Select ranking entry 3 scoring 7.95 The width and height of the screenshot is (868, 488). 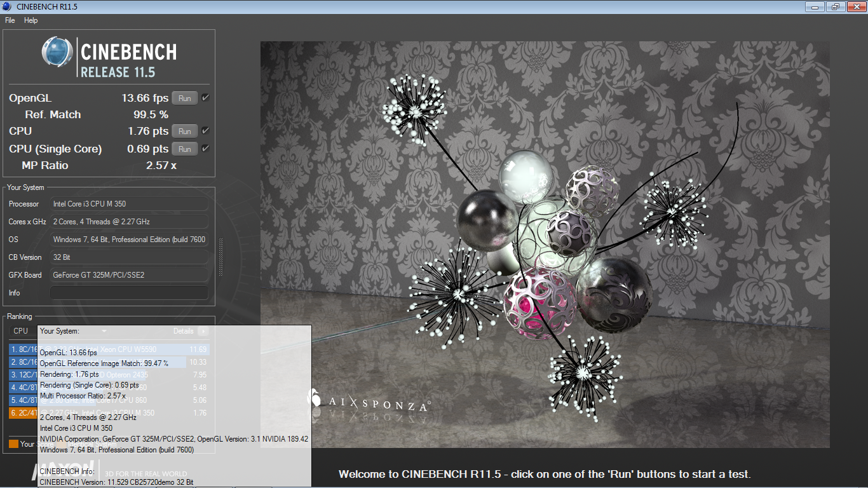(109, 375)
